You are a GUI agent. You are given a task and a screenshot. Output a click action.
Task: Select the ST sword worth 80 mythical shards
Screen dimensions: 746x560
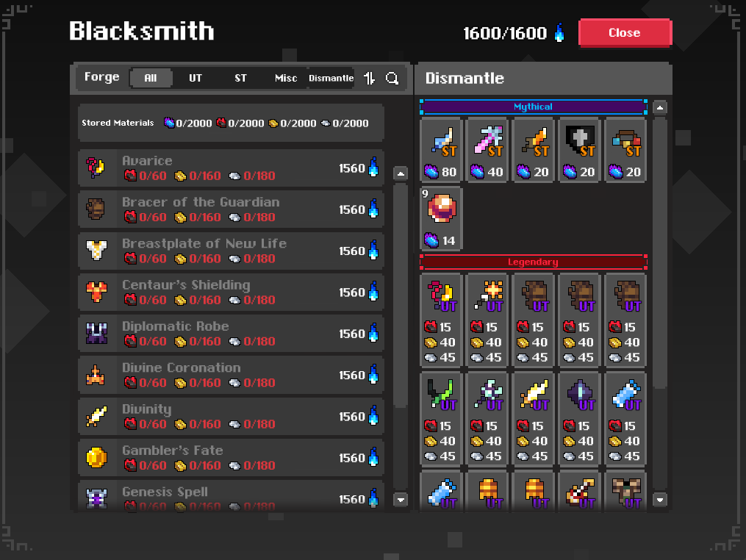pyautogui.click(x=441, y=150)
